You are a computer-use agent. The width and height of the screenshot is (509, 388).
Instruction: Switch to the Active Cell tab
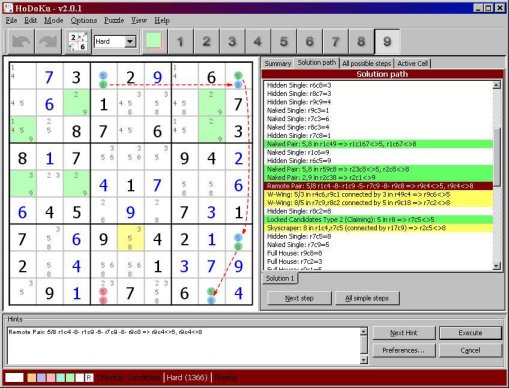(413, 63)
